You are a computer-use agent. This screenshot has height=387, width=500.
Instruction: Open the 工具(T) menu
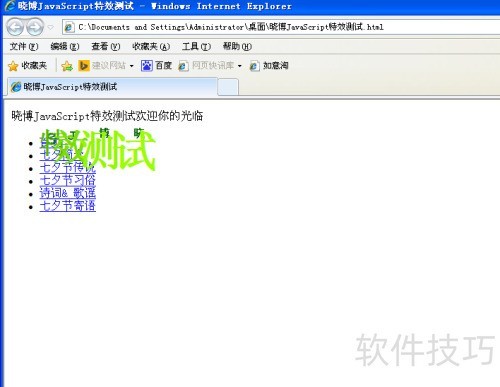(196, 46)
